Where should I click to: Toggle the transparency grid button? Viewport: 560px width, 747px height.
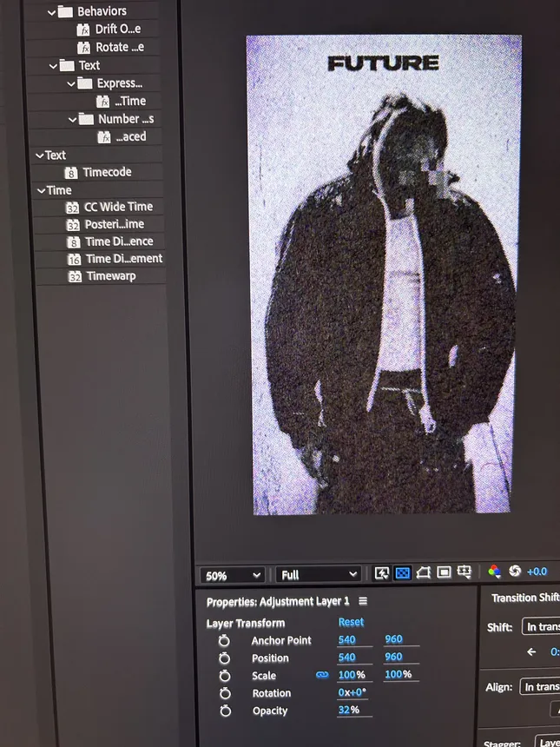click(402, 572)
